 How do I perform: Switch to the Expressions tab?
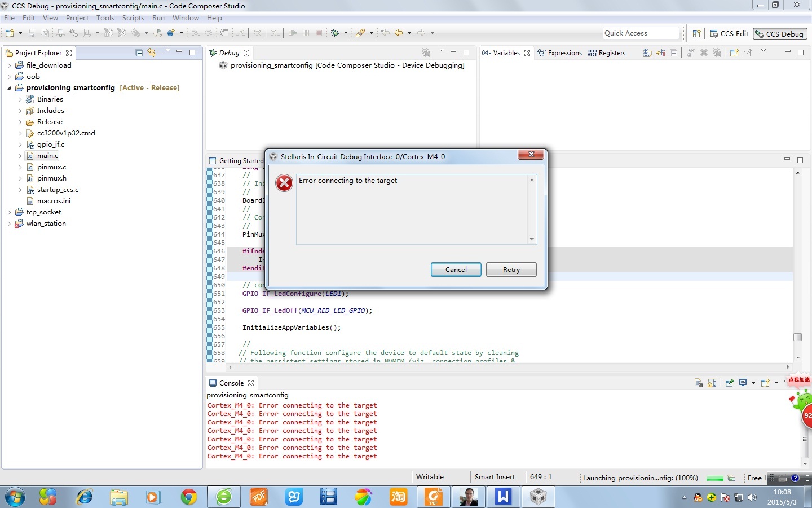tap(559, 53)
